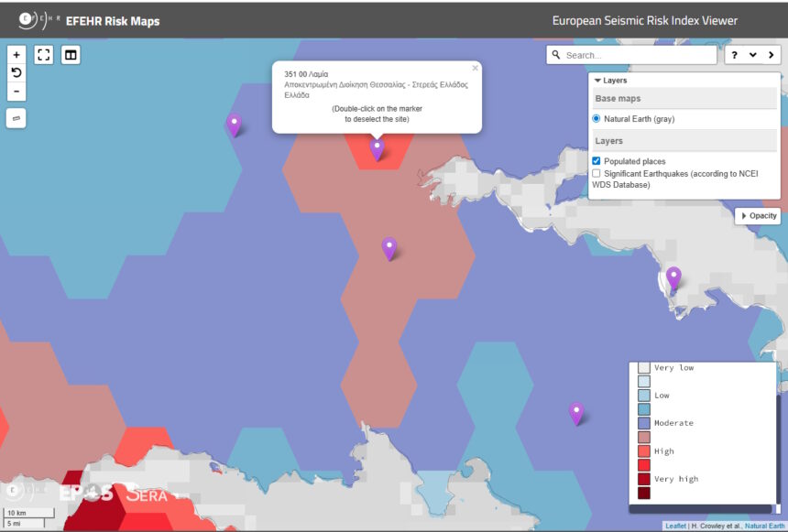Open the Leaflet attribution link
This screenshot has width=788, height=532.
[x=675, y=527]
